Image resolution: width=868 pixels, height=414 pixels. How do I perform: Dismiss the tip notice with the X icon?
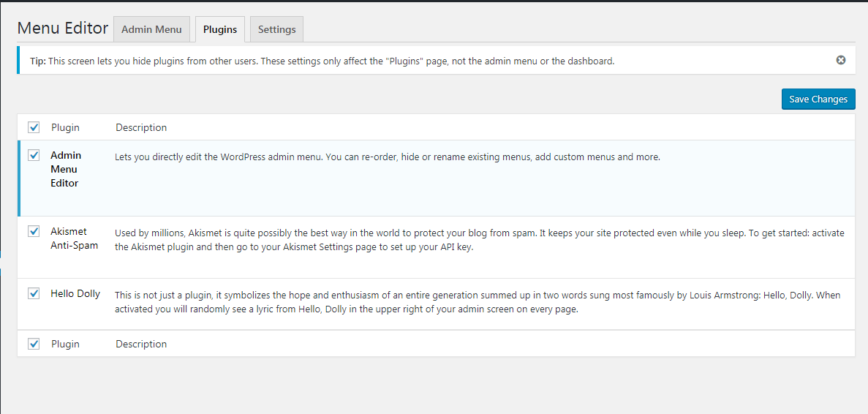[841, 60]
